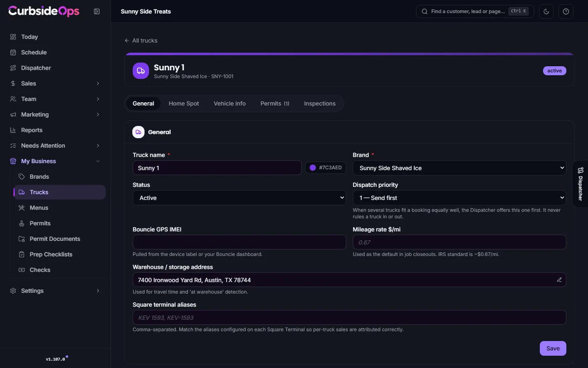Switch to the Inspections tab

320,103
